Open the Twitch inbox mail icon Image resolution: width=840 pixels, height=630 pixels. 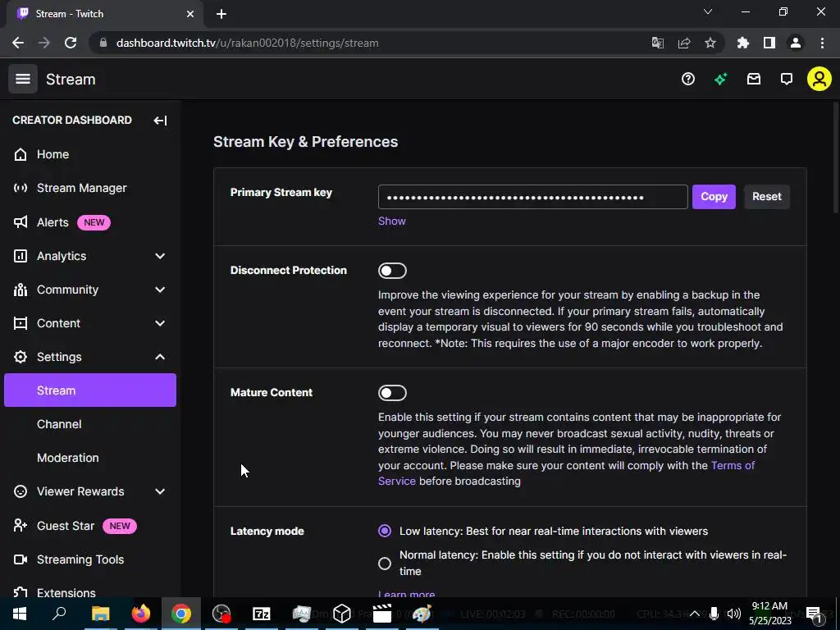coord(754,80)
